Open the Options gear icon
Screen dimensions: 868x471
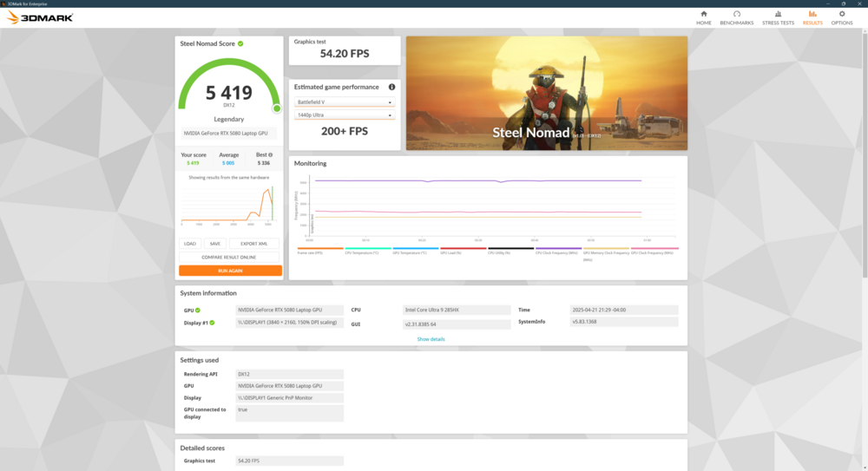(x=841, y=14)
